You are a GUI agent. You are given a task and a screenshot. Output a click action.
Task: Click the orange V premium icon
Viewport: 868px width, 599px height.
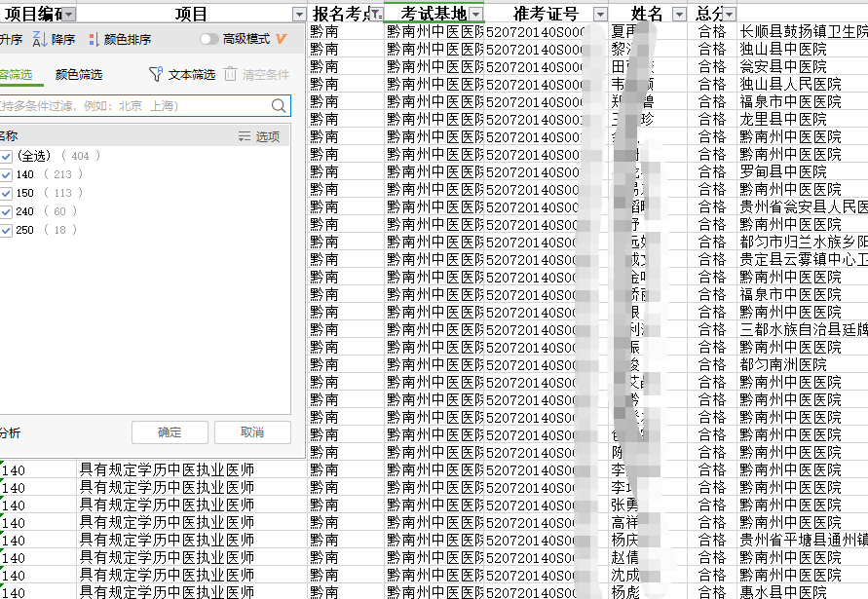click(281, 39)
